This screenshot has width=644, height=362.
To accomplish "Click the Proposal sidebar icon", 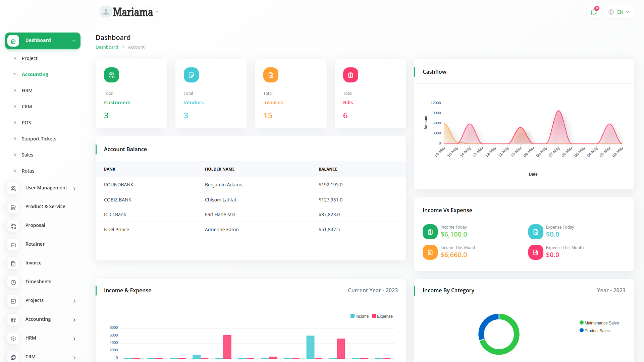I will (13, 226).
